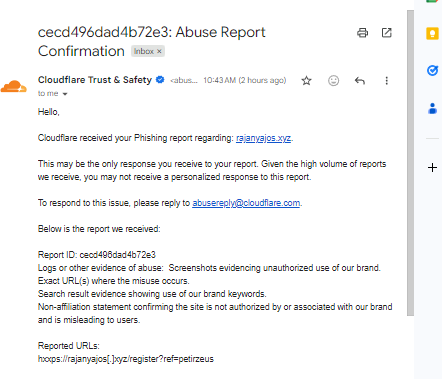Open the three-dot More options menu

click(x=386, y=81)
